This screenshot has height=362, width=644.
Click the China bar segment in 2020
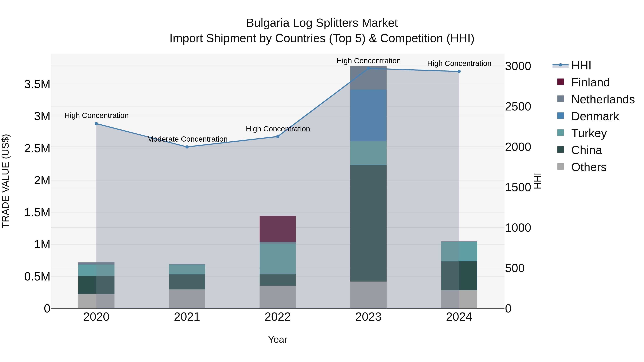pyautogui.click(x=96, y=285)
